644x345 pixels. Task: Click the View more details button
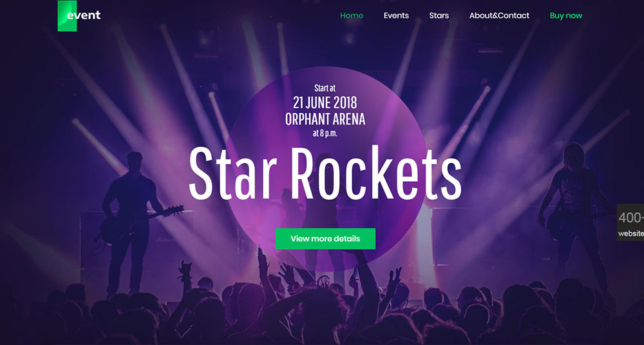(325, 239)
